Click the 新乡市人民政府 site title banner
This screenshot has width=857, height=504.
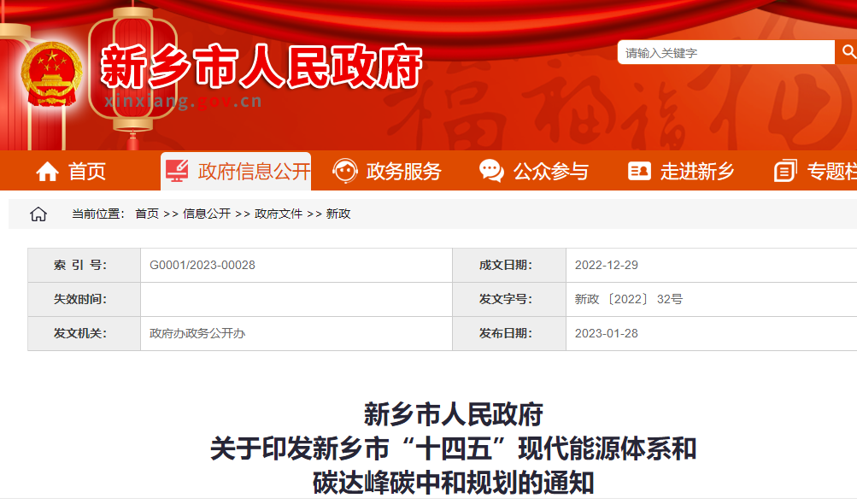point(261,67)
